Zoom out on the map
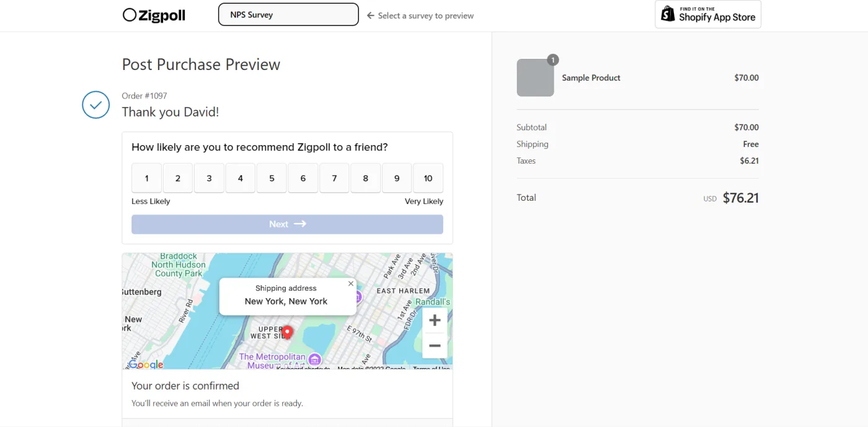868x427 pixels. 435,346
